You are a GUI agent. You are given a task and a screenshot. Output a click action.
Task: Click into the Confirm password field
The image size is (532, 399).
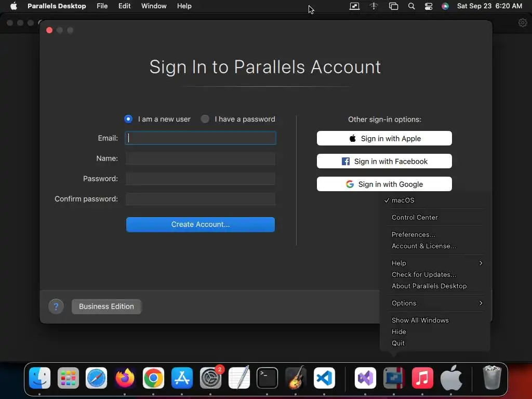tap(201, 199)
